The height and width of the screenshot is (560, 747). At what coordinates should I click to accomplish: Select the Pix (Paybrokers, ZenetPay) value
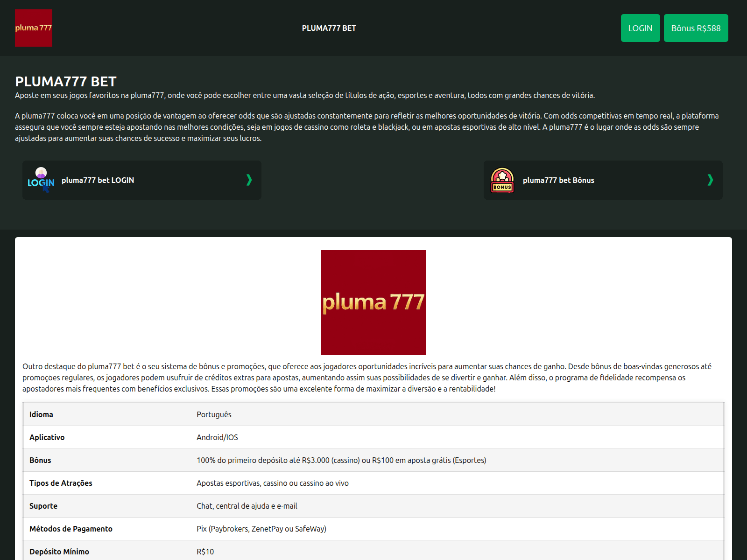tap(261, 529)
